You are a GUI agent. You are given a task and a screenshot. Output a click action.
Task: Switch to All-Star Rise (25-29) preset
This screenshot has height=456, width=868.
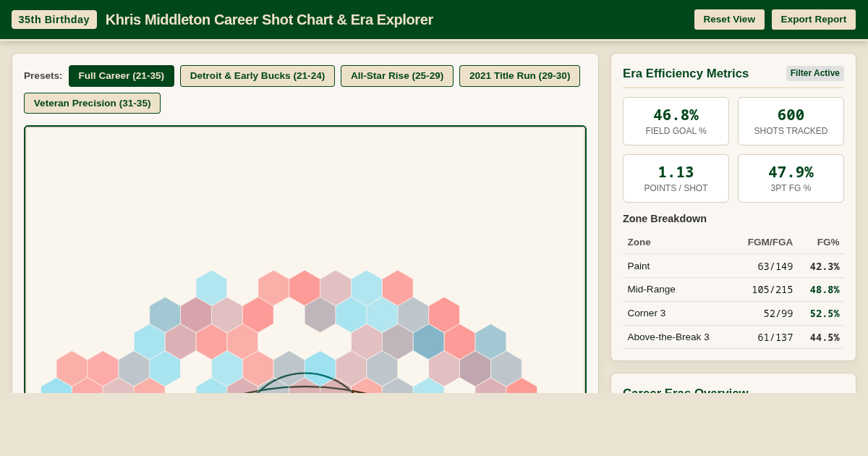click(x=397, y=76)
